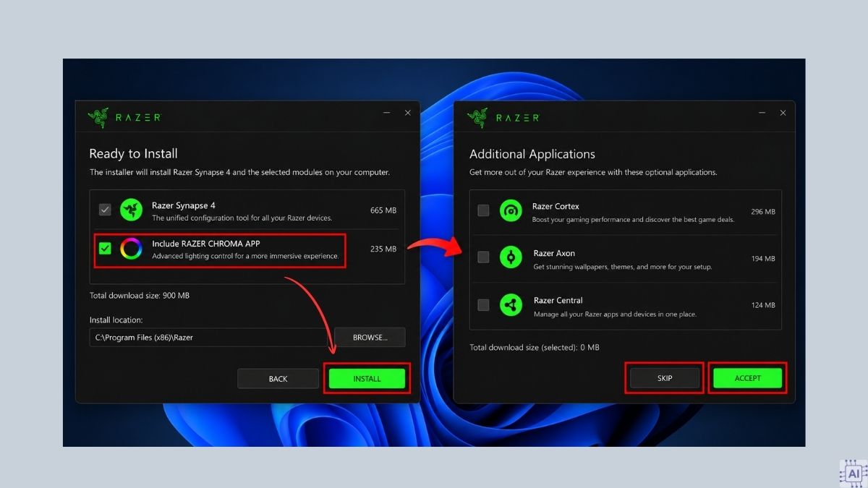Click the green INSTALL button
Viewport: 868px width, 488px height.
tap(367, 379)
